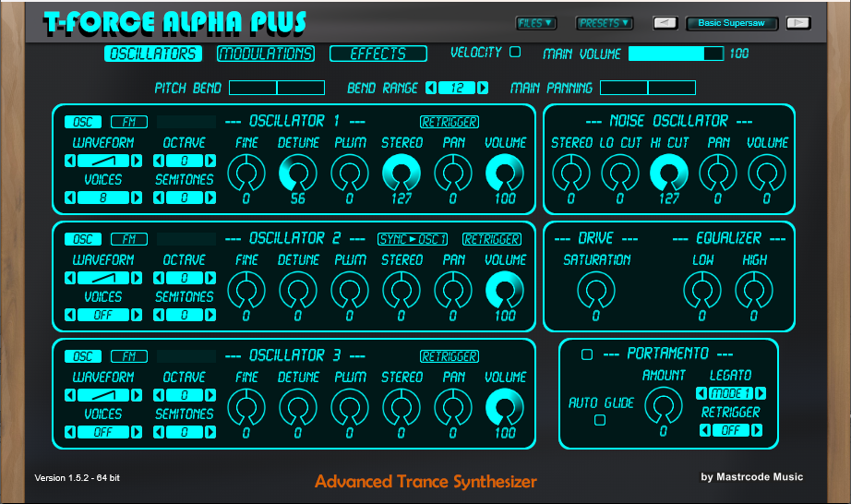Go to next preset arrow

(x=797, y=23)
